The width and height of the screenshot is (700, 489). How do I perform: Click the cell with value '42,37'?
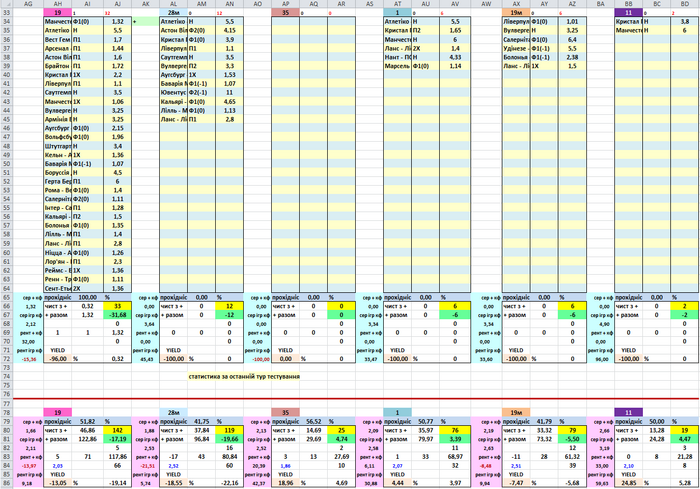258,483
